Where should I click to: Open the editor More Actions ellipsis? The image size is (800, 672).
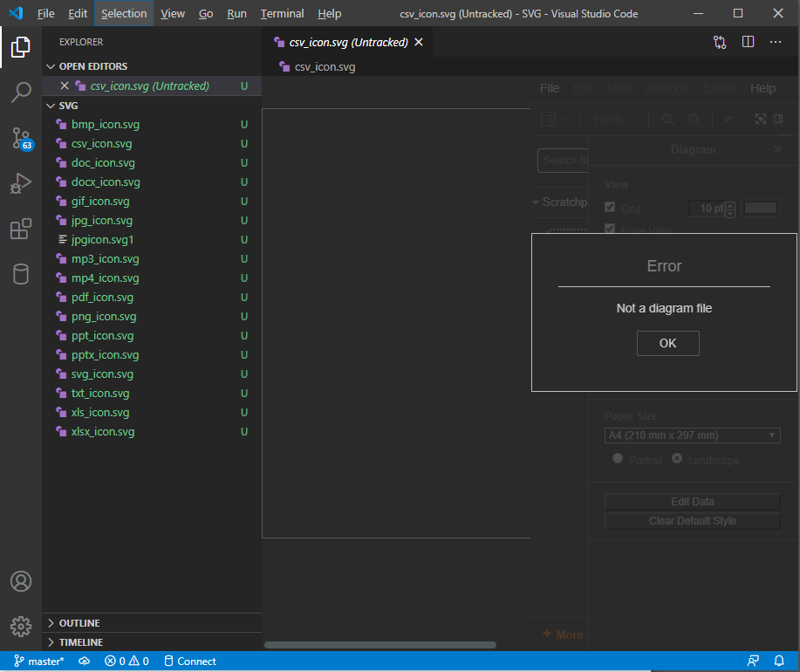coord(776,42)
